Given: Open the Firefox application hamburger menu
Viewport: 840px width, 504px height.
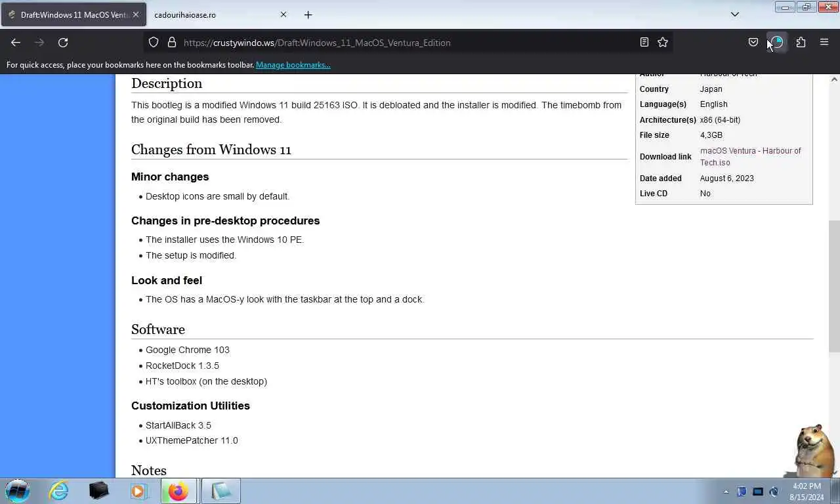Looking at the screenshot, I should point(824,43).
